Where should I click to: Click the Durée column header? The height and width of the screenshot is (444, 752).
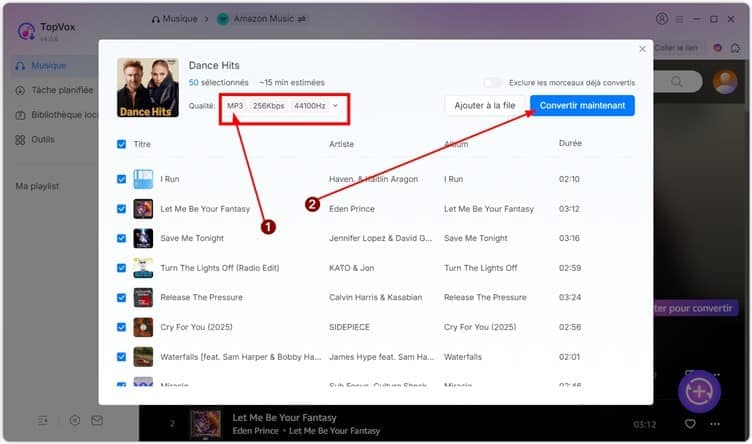(570, 143)
